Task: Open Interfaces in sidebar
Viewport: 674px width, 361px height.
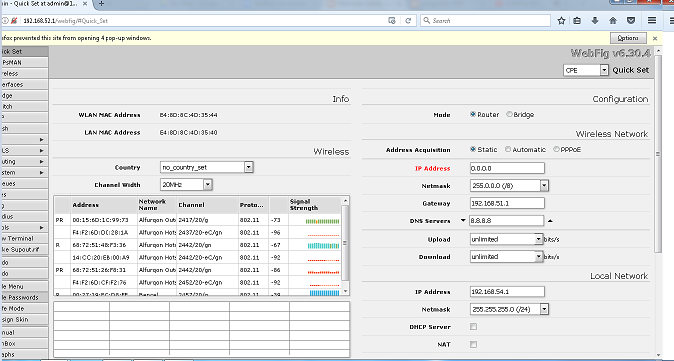Action: click(24, 85)
